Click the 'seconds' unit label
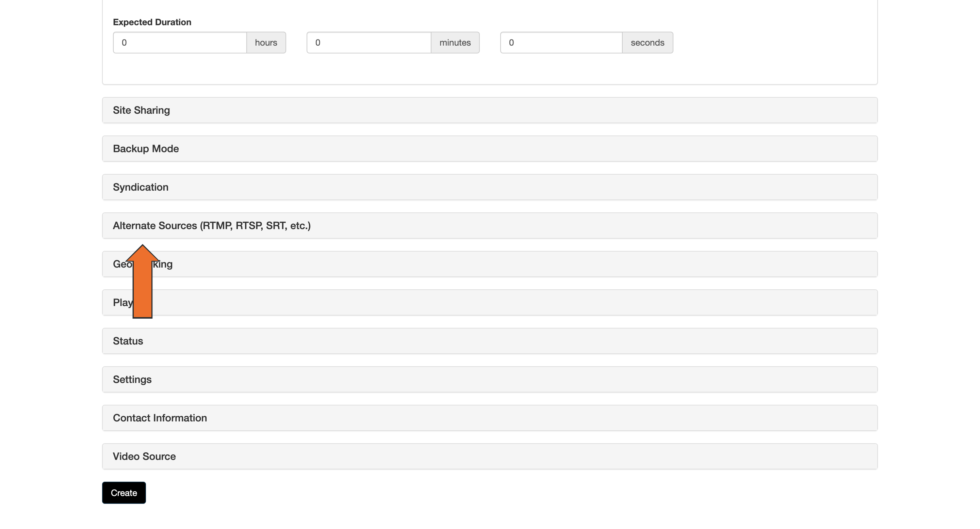 point(648,43)
